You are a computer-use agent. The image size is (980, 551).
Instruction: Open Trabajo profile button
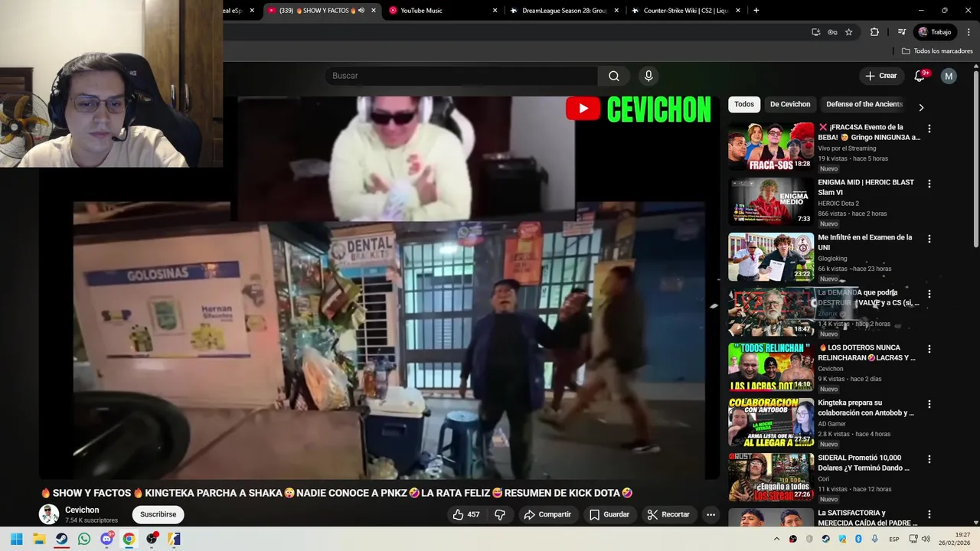pos(936,32)
